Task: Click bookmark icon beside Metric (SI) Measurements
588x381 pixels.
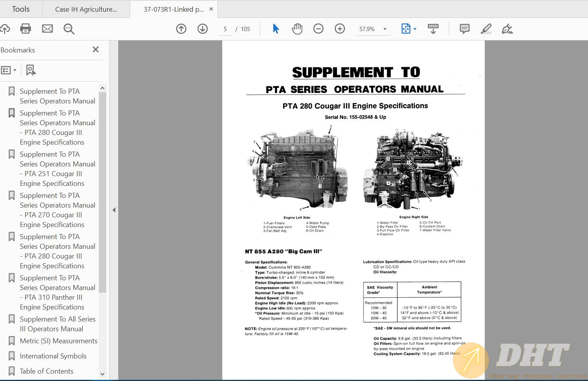Action: [x=12, y=341]
